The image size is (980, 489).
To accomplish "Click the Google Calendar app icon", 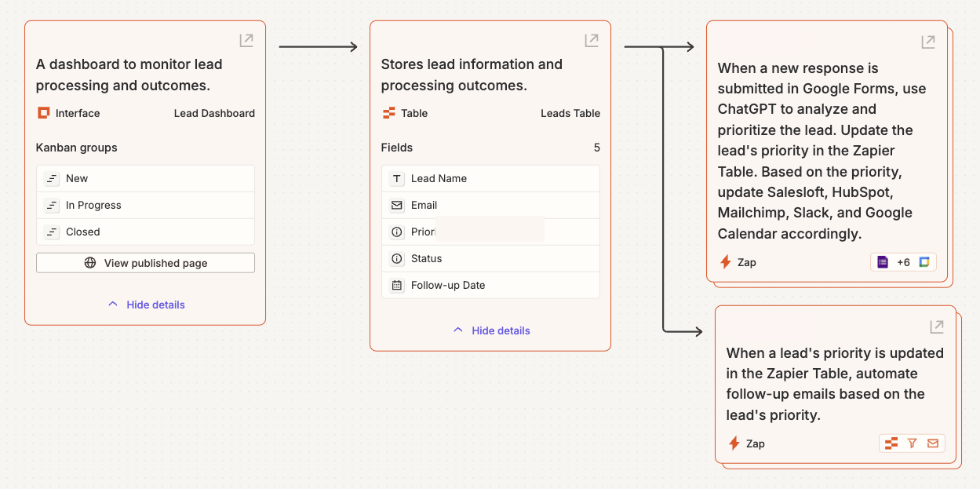I will (x=924, y=262).
